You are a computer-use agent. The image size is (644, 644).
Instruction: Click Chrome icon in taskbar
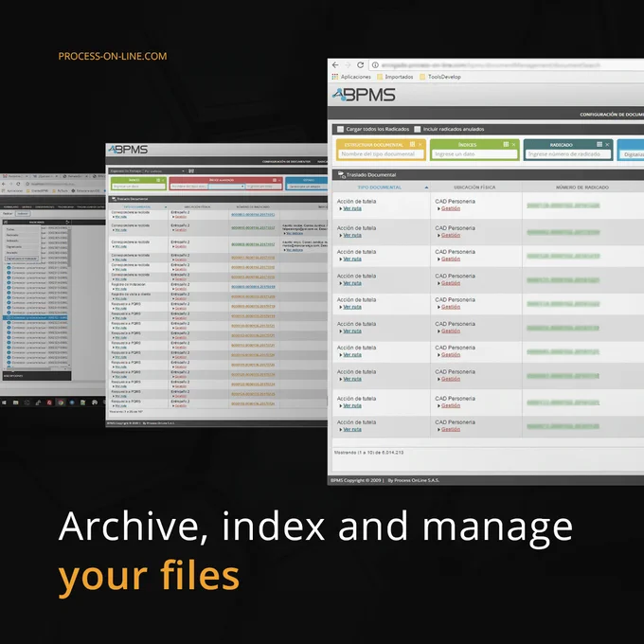pos(61,402)
